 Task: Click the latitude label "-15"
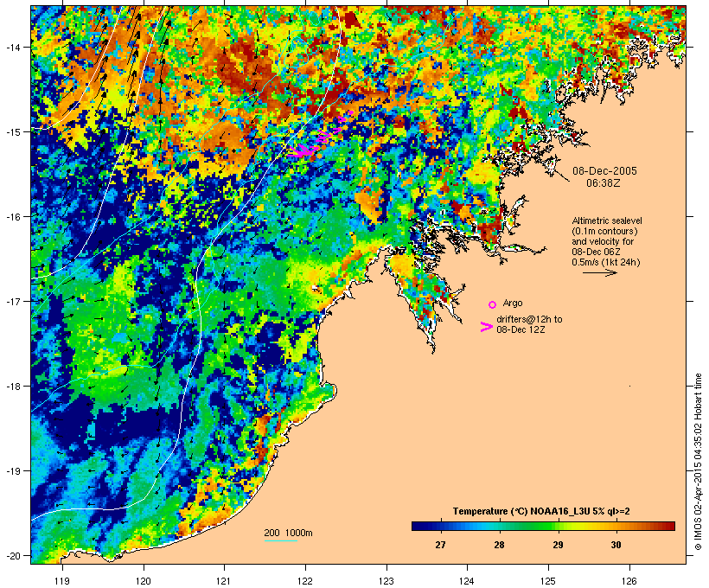click(x=12, y=132)
